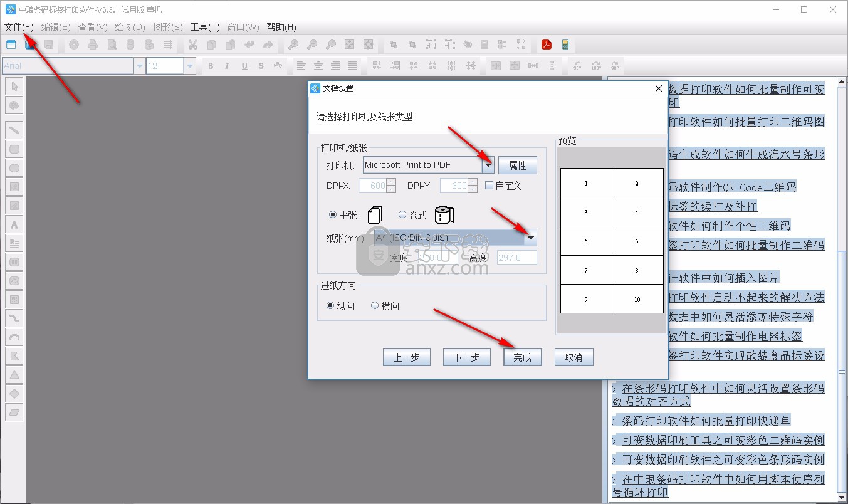
Task: Open the 纸张 paper size dropdown
Action: click(x=531, y=238)
